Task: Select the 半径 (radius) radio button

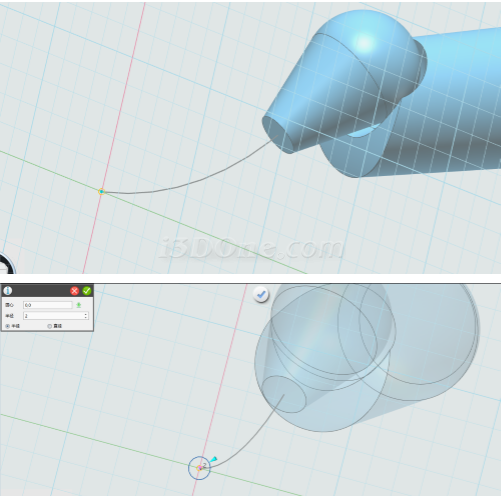Action: (x=8, y=326)
